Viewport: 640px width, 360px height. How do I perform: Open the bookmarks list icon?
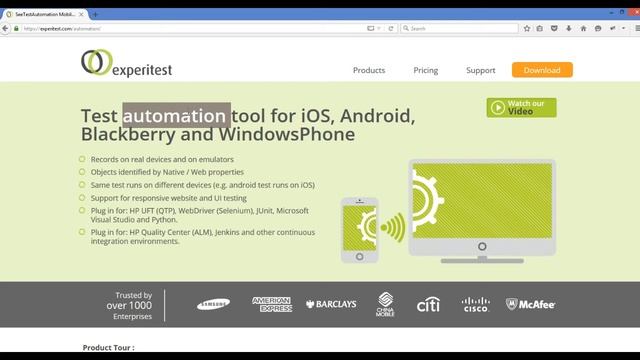[x=540, y=29]
